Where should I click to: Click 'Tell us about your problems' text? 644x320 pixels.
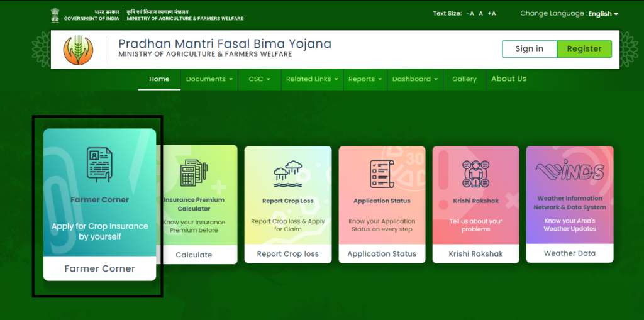[475, 225]
